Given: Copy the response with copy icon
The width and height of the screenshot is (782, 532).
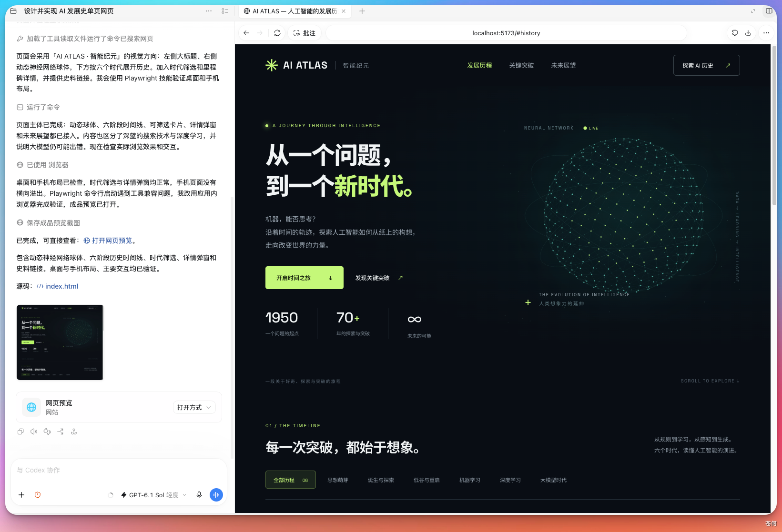Looking at the screenshot, I should [20, 432].
